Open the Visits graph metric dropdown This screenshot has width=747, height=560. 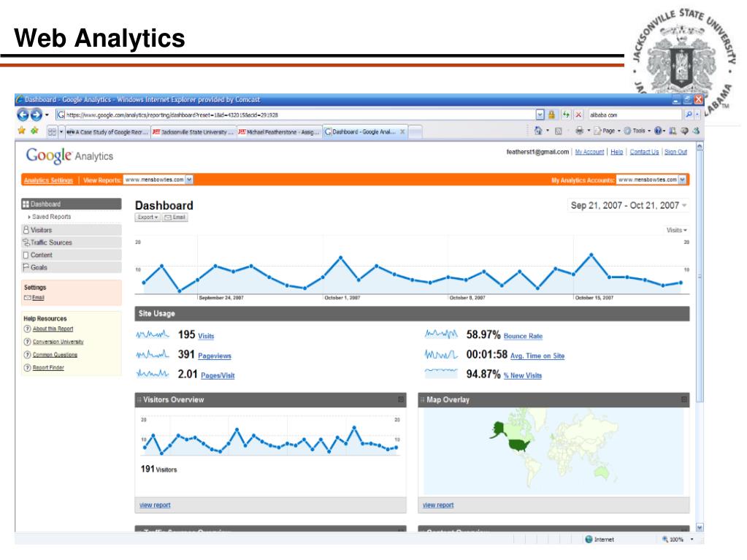(676, 230)
